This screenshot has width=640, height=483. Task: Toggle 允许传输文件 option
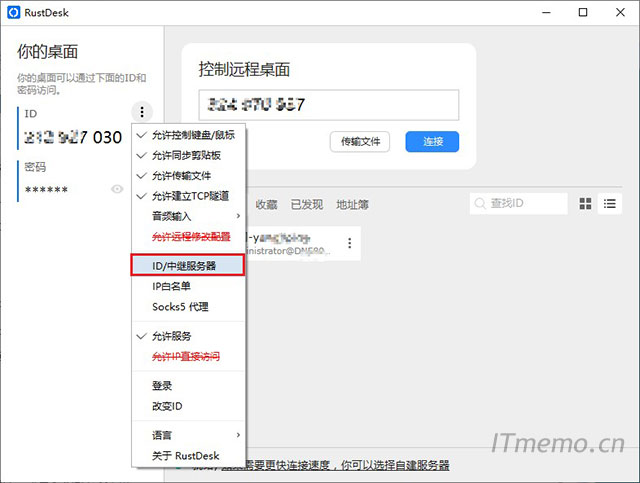tap(189, 176)
